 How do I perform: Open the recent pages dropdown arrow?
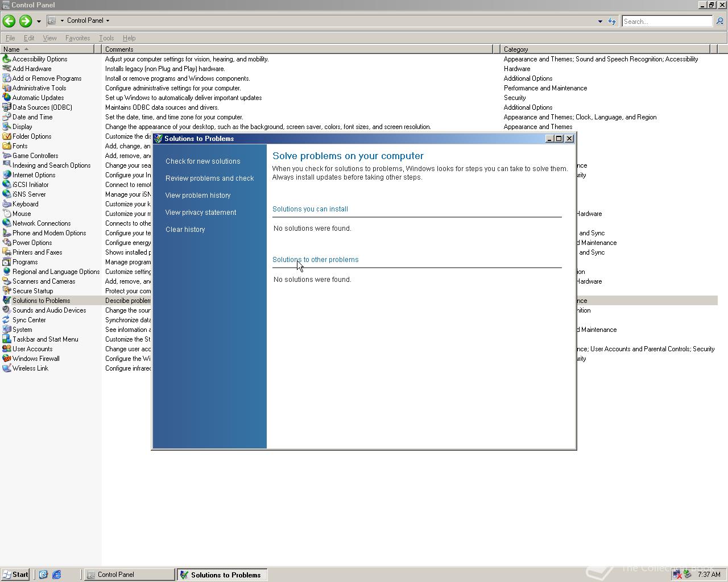39,21
